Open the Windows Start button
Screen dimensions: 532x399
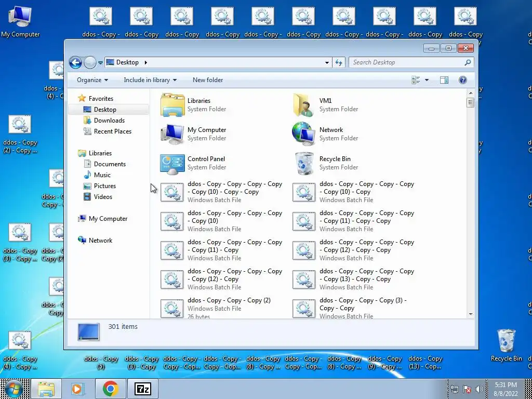tap(14, 389)
